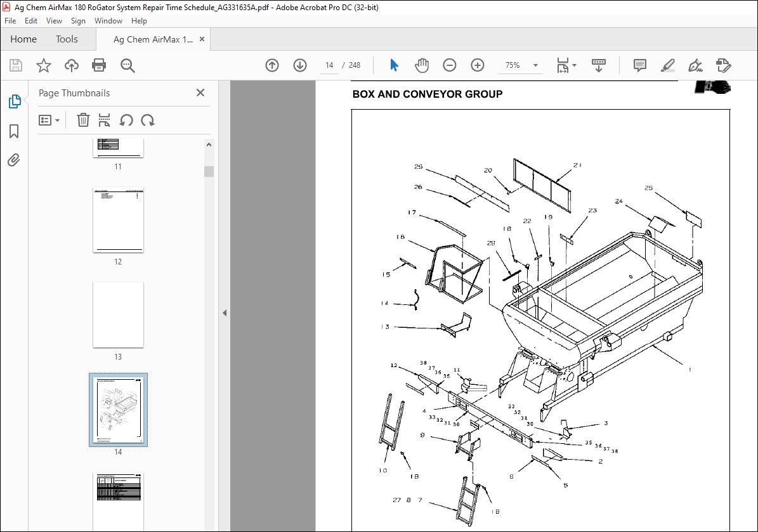Select page 15 thumbnail with table
Screen dimensions: 758x532
(118, 502)
